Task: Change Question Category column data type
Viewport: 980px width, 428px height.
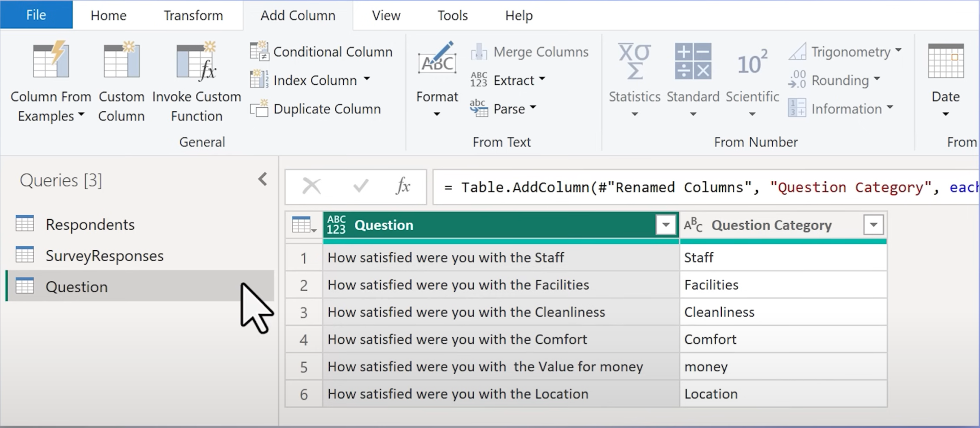Action: (693, 225)
